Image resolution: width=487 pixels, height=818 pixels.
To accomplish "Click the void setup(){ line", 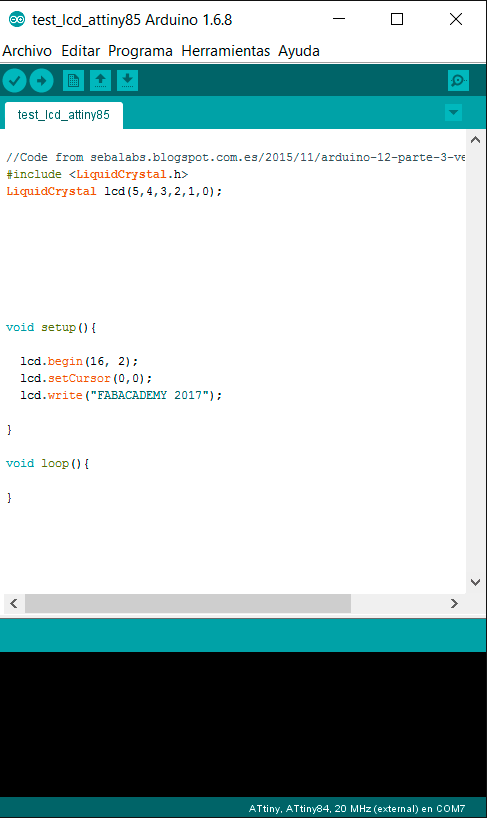I will pos(51,328).
